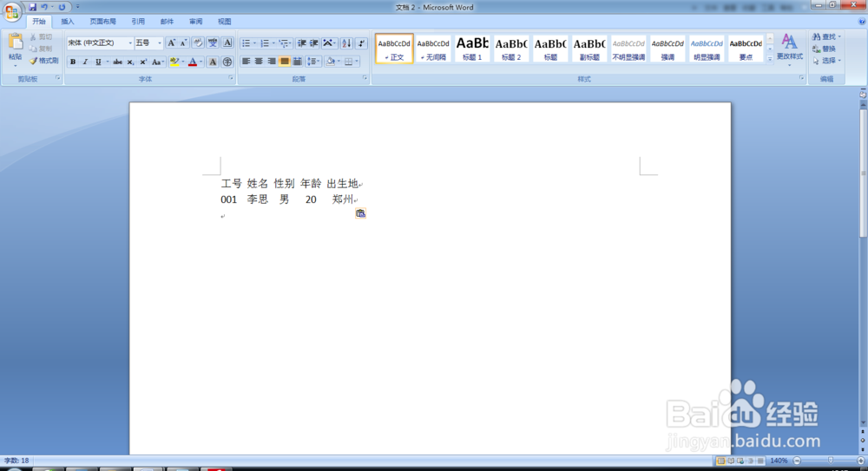
Task: Click the vertical scrollbar thumb
Action: coord(863,173)
